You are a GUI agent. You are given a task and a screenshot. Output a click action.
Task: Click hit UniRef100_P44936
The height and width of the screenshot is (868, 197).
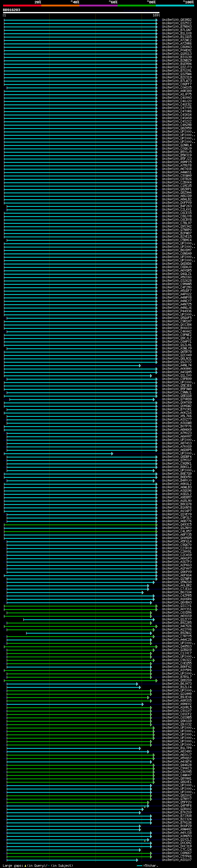click(177, 311)
